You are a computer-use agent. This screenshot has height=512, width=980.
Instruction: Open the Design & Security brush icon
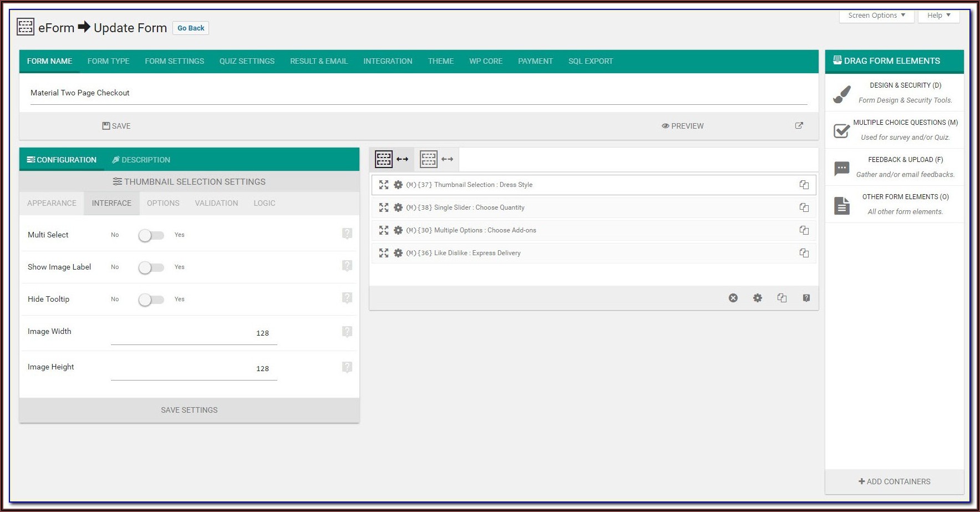click(841, 93)
